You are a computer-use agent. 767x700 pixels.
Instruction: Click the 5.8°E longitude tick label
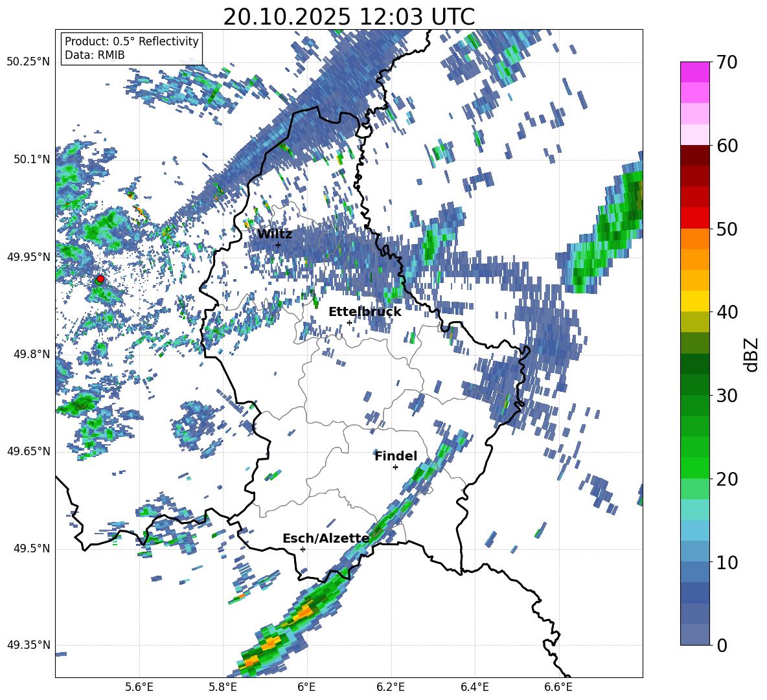(223, 687)
